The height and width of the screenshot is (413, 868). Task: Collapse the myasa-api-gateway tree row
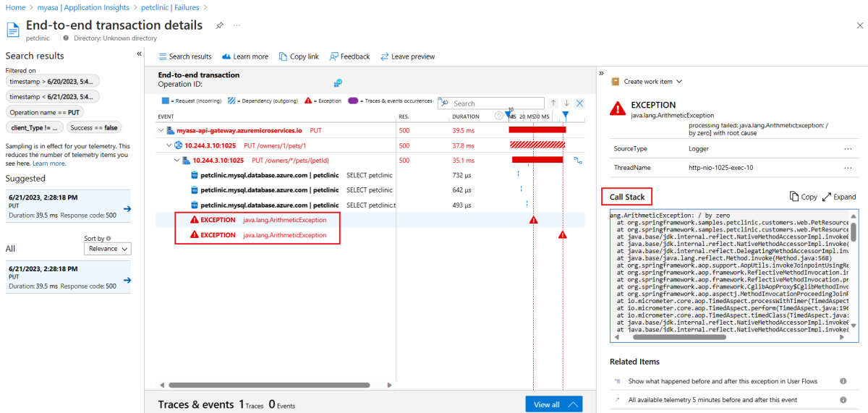point(161,131)
